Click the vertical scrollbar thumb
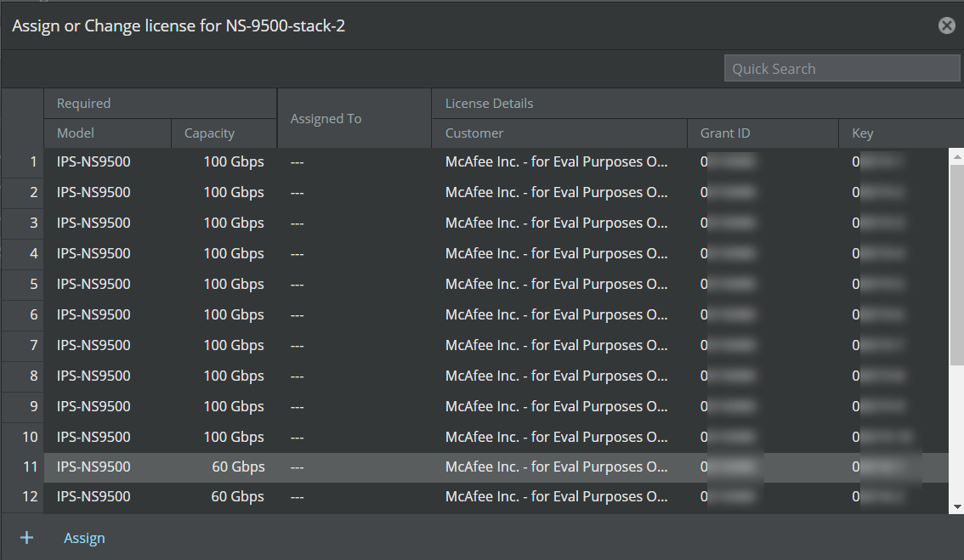 coord(956,264)
